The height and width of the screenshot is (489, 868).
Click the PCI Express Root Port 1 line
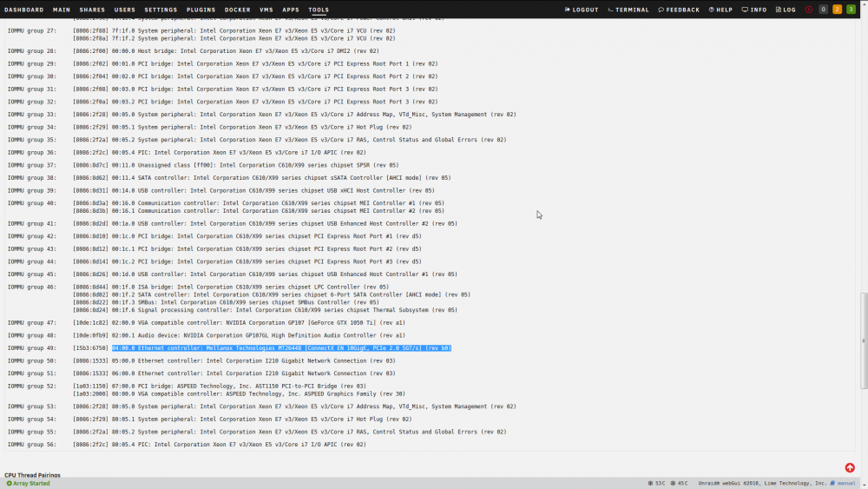coord(255,63)
